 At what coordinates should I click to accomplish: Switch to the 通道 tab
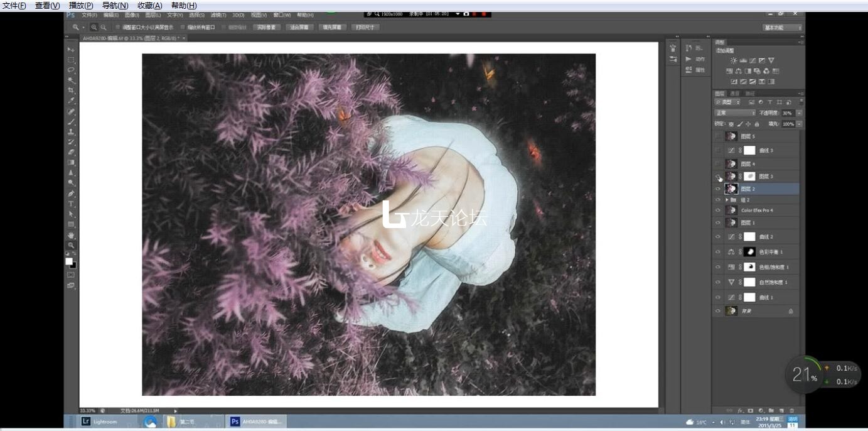click(734, 94)
